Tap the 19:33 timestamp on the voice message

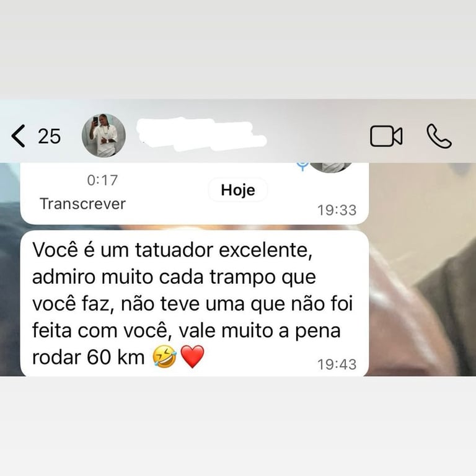pyautogui.click(x=337, y=210)
